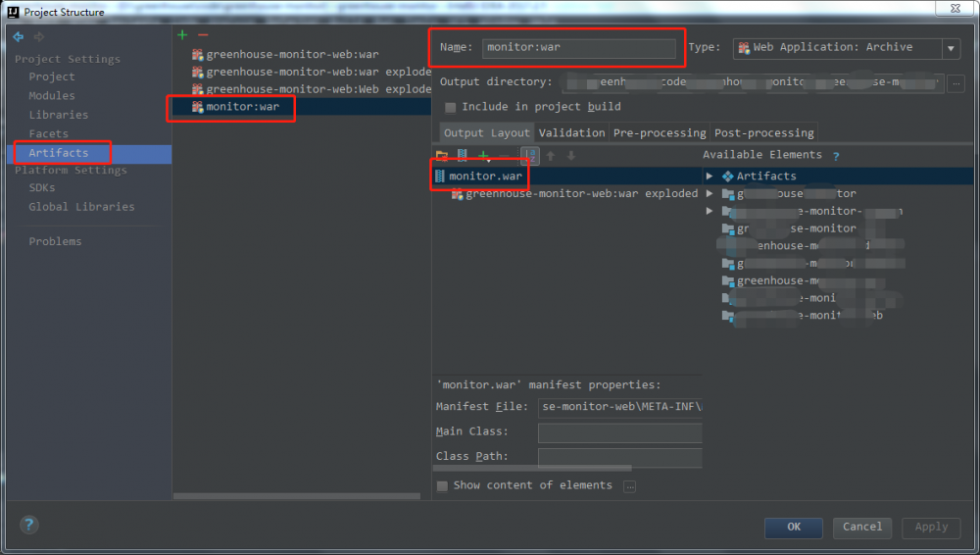Screen dimensions: 980x555
Task: Select Project in Project Settings
Action: (x=52, y=76)
